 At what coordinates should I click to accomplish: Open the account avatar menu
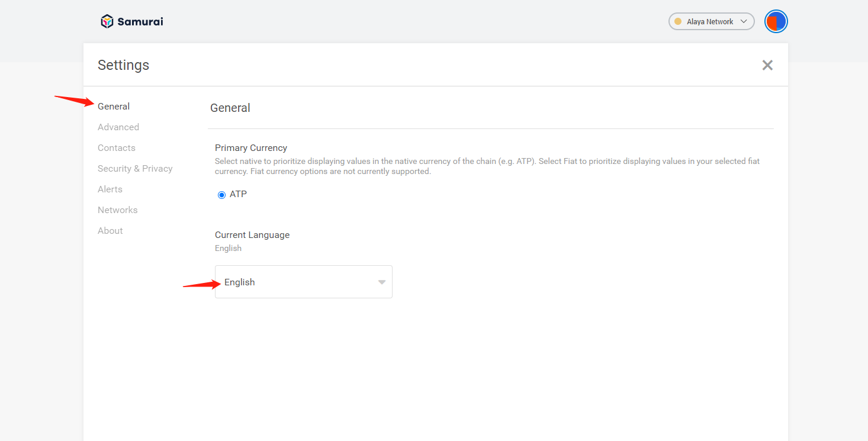coord(776,22)
